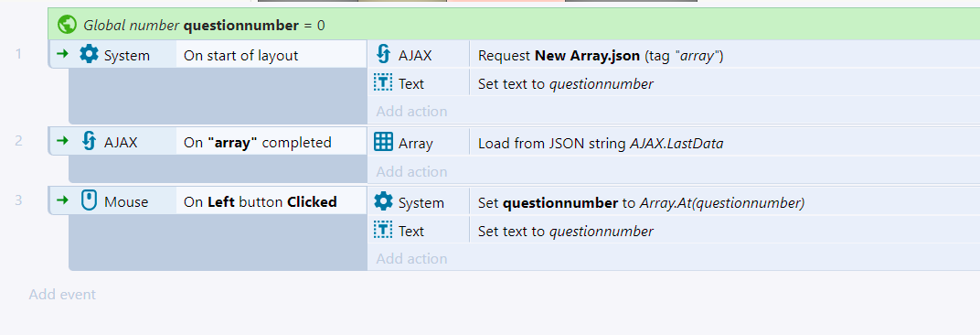
Task: Click the AJAX icon in event 1 actions
Action: (383, 55)
